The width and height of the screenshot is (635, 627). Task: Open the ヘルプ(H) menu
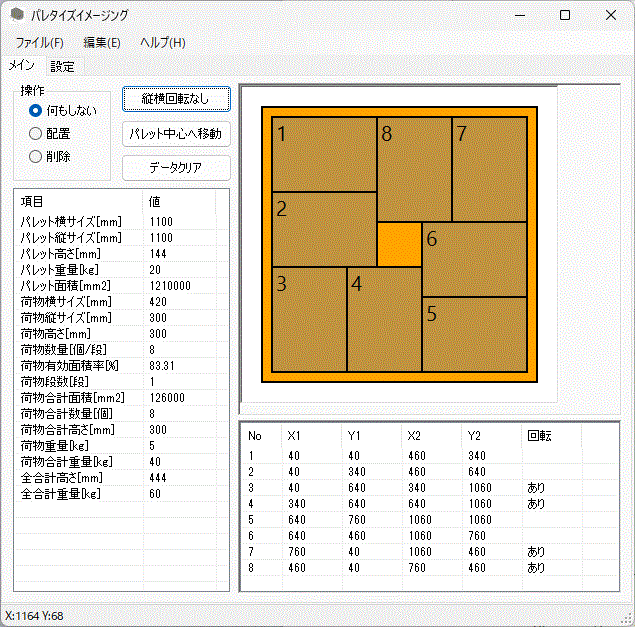click(x=162, y=43)
